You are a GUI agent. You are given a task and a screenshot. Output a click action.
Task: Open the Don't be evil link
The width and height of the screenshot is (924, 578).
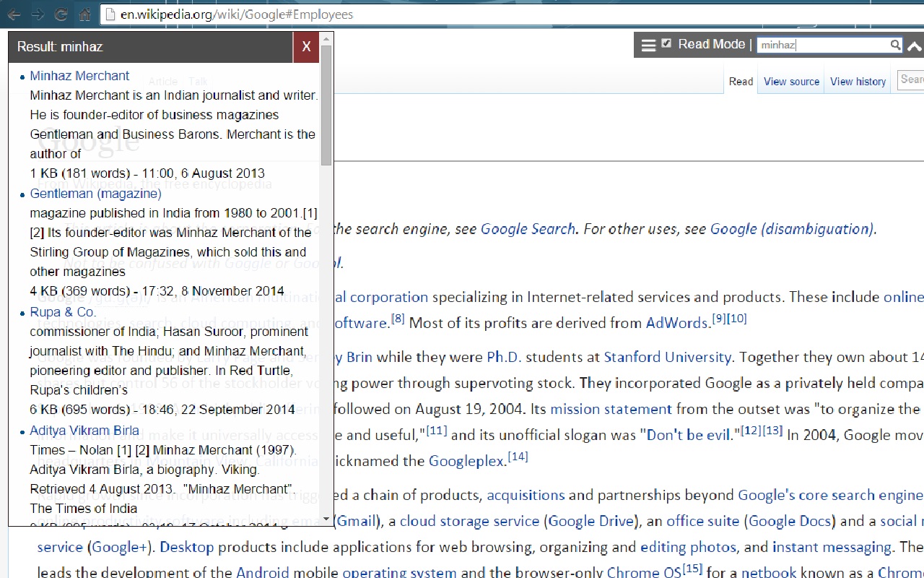tap(689, 435)
